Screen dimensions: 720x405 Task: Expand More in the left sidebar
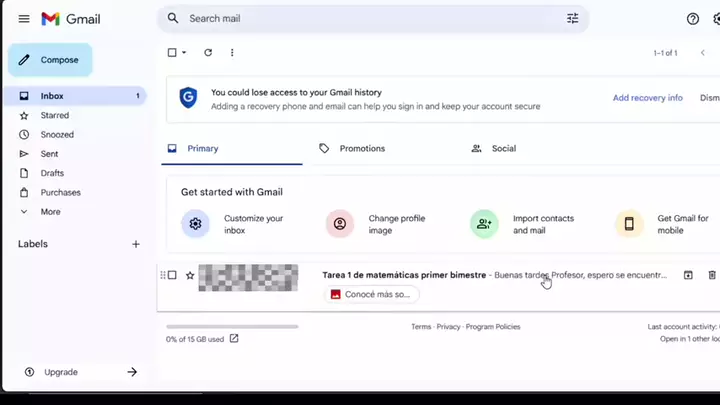50,212
